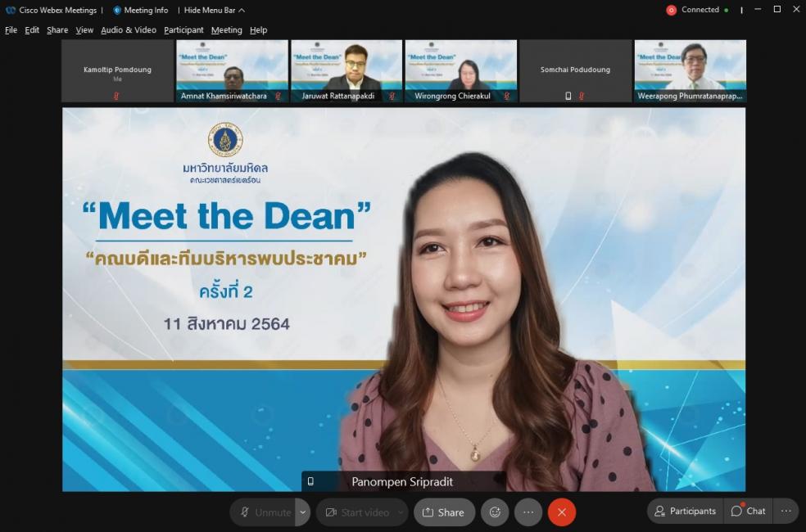The image size is (806, 532).
Task: Click the panel options ellipsis next to Chat
Action: click(x=786, y=512)
